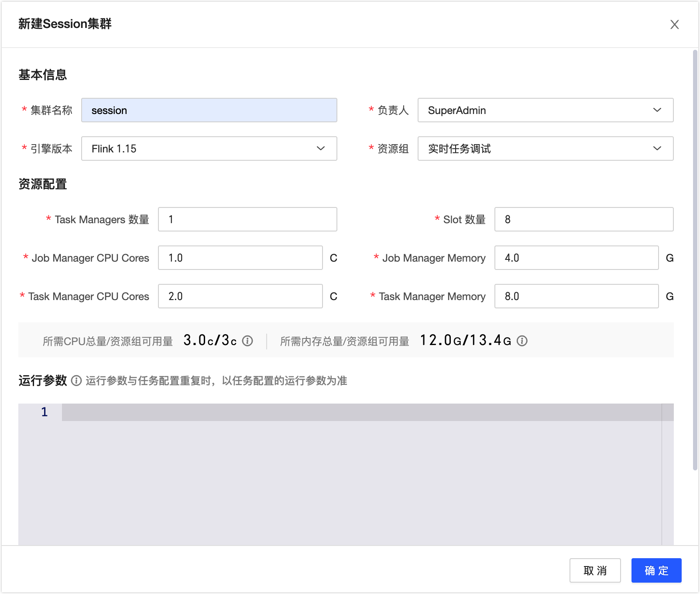Click the 运行参数与任务配置重复时 hint text
The height and width of the screenshot is (594, 700).
coord(216,381)
